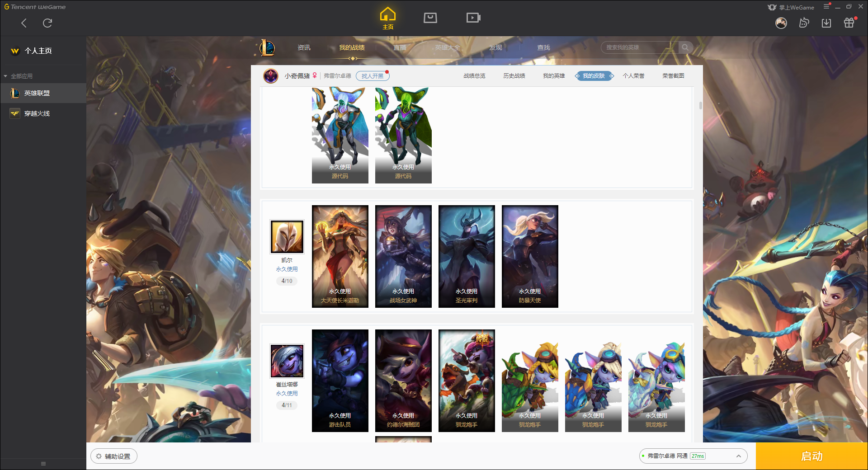Open the 荣誉截图 sub-tab
The height and width of the screenshot is (470, 868).
coord(673,76)
